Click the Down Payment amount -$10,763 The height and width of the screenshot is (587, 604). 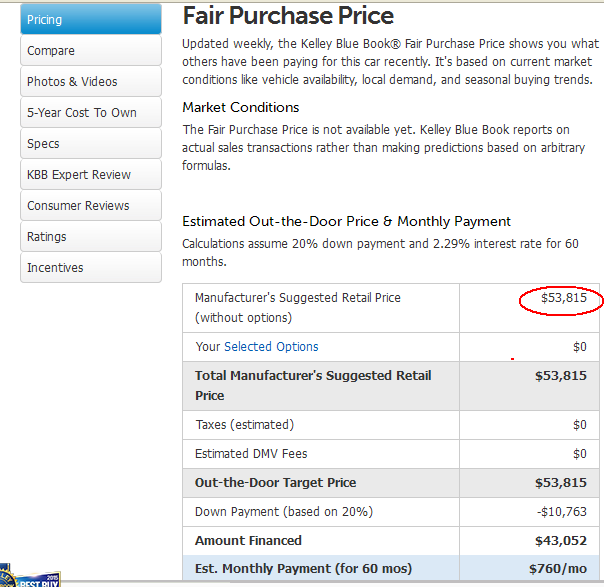562,512
